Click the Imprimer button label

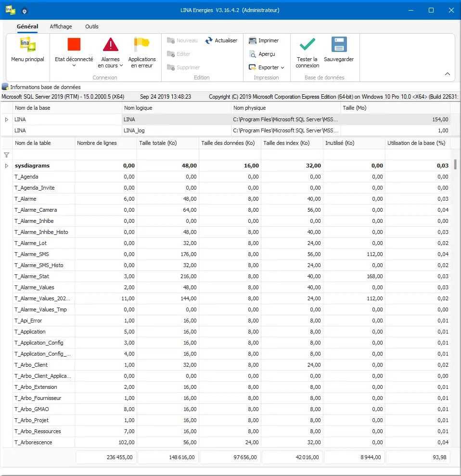coord(269,40)
